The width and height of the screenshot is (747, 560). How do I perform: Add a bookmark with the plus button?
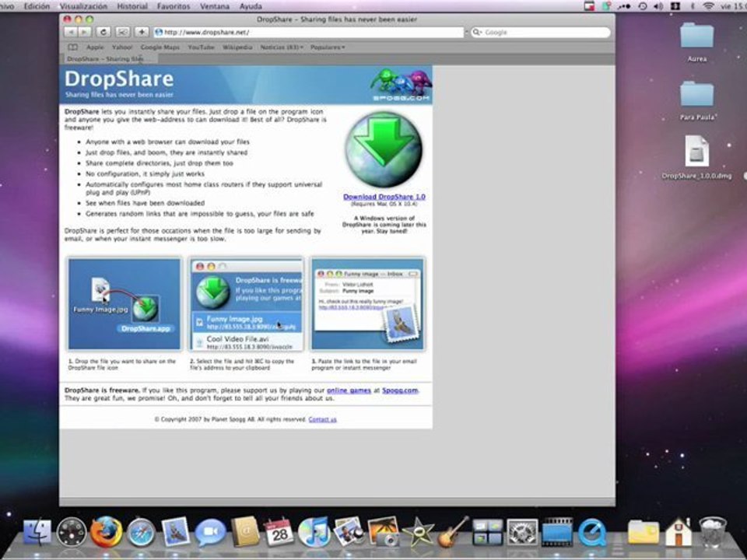(142, 33)
